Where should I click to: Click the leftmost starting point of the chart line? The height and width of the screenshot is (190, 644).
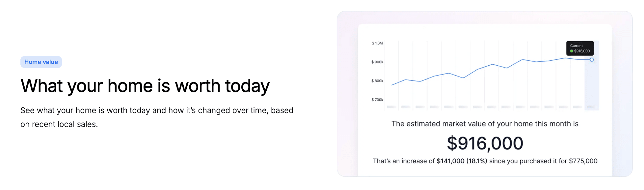coord(392,85)
